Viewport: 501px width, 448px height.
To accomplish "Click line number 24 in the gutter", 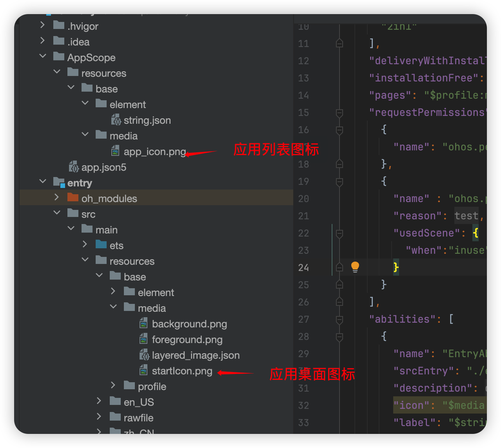I will click(x=303, y=268).
